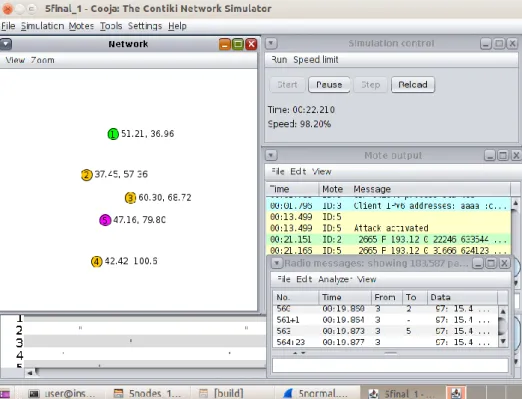Select the 'Attack activated' log row
The width and height of the screenshot is (522, 399).
click(388, 228)
